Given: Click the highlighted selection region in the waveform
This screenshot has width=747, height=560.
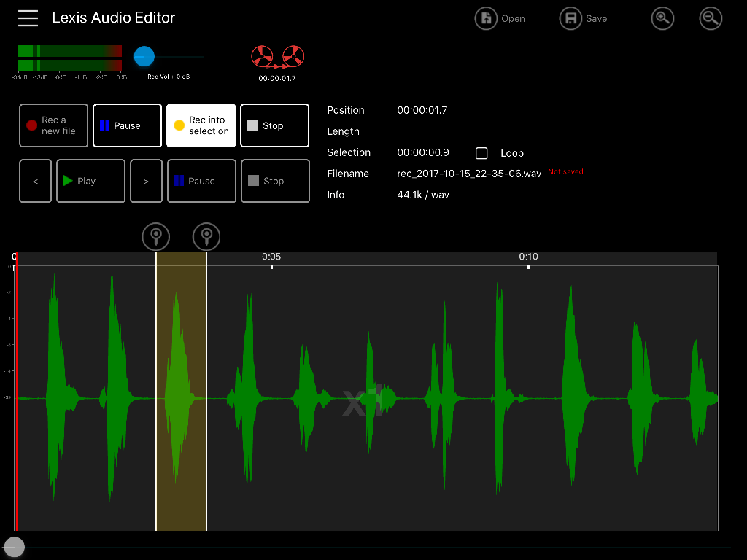Looking at the screenshot, I should [181, 397].
